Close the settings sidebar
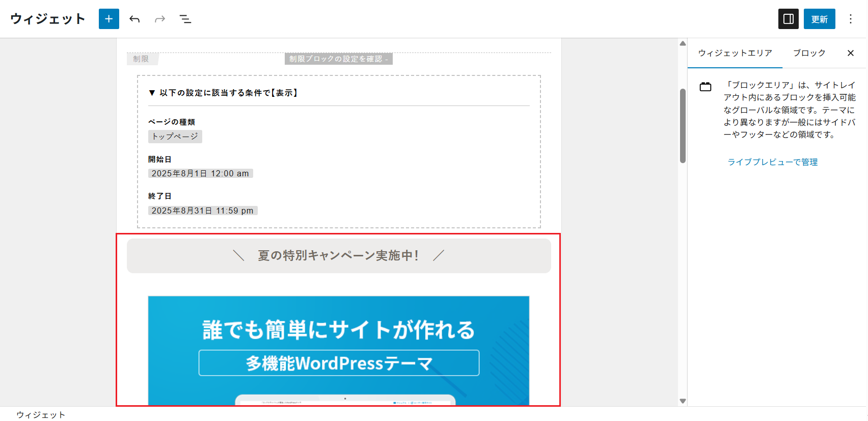This screenshot has width=868, height=421. click(x=851, y=53)
